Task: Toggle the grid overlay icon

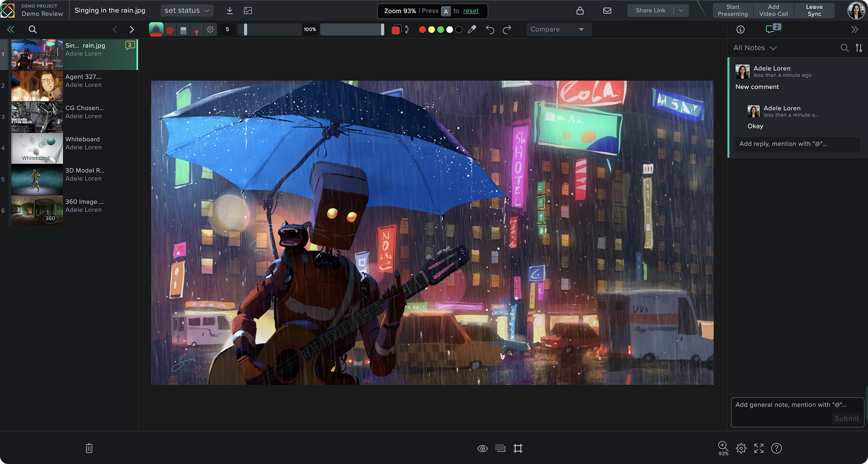Action: pos(500,448)
